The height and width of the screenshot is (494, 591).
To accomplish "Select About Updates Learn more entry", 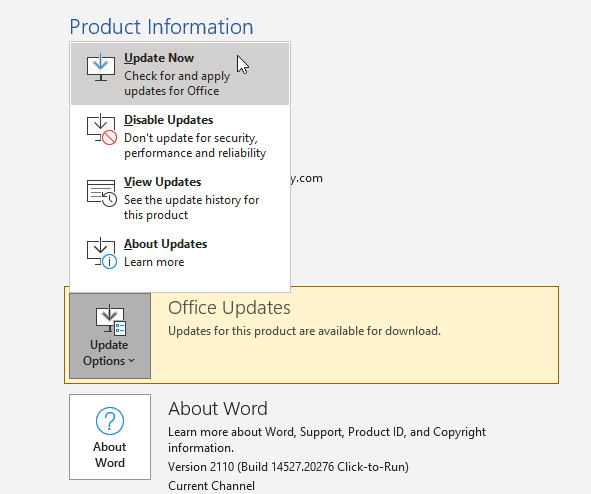I will [180, 253].
